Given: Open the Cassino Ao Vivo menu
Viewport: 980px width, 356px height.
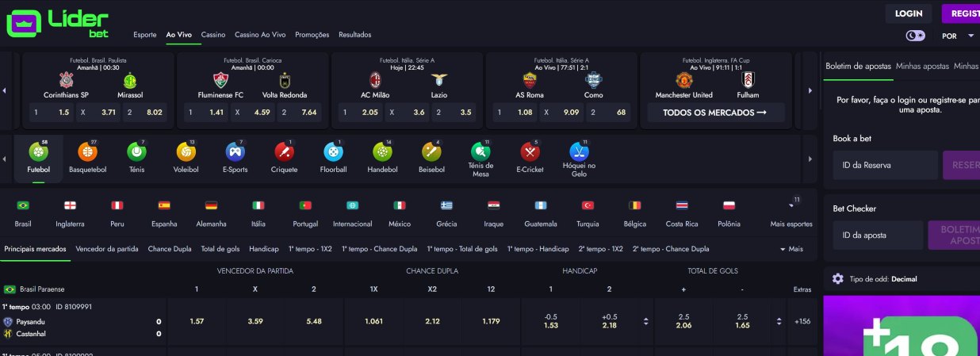Looking at the screenshot, I should pyautogui.click(x=260, y=35).
